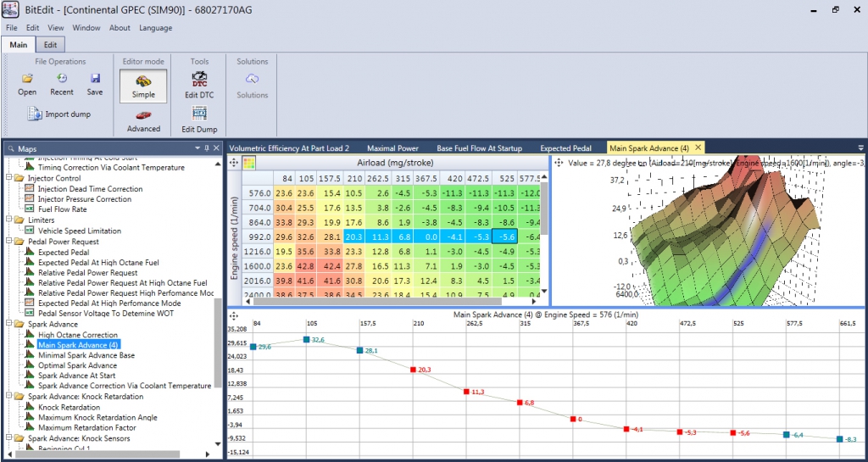Click the Maps search magnifier icon
The height and width of the screenshot is (462, 868).
point(12,149)
